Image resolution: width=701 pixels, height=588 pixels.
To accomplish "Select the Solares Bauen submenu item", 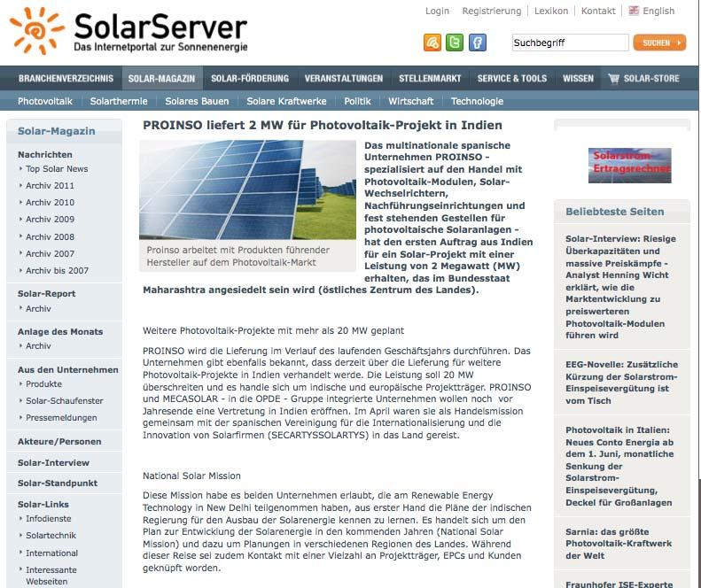I will pyautogui.click(x=197, y=101).
